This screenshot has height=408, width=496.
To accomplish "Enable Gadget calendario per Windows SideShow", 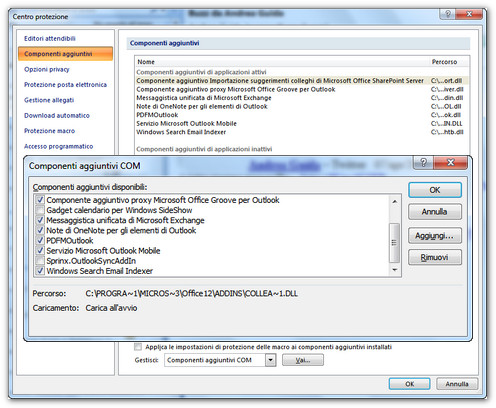I will pos(40,210).
